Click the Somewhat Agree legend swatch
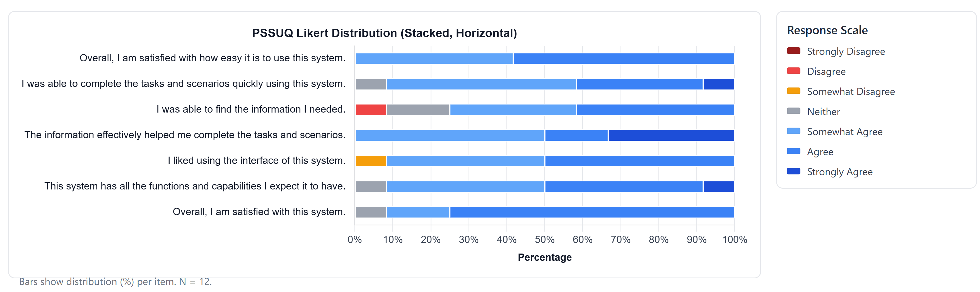The width and height of the screenshot is (980, 292). (793, 131)
